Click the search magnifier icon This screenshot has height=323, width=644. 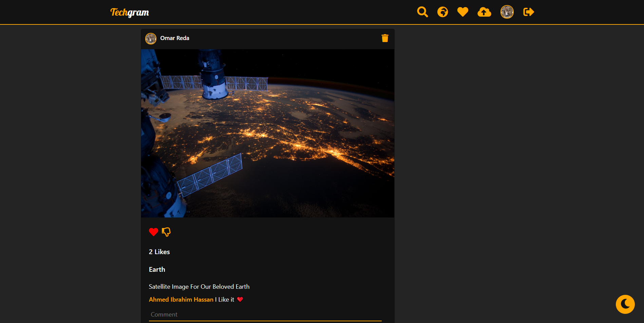pyautogui.click(x=422, y=12)
